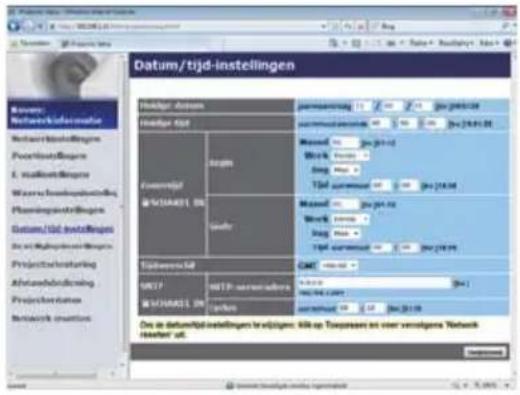The height and width of the screenshot is (395, 520).
Task: Open Netwerk resetten link in sidebar
Action: pos(51,318)
